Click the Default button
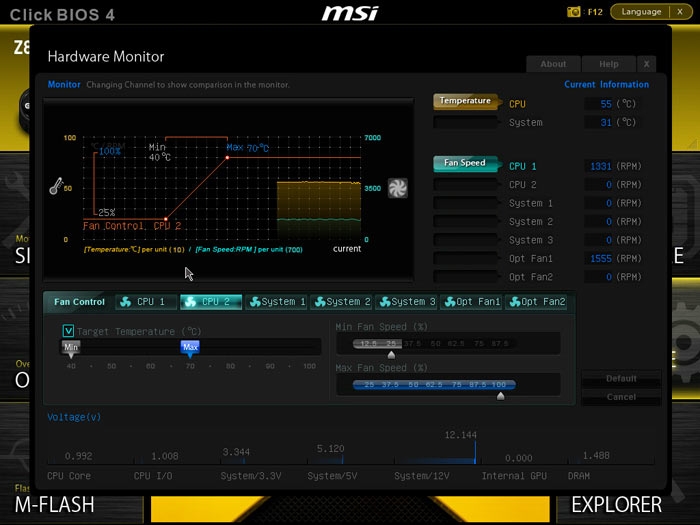This screenshot has height=525, width=700. (621, 378)
